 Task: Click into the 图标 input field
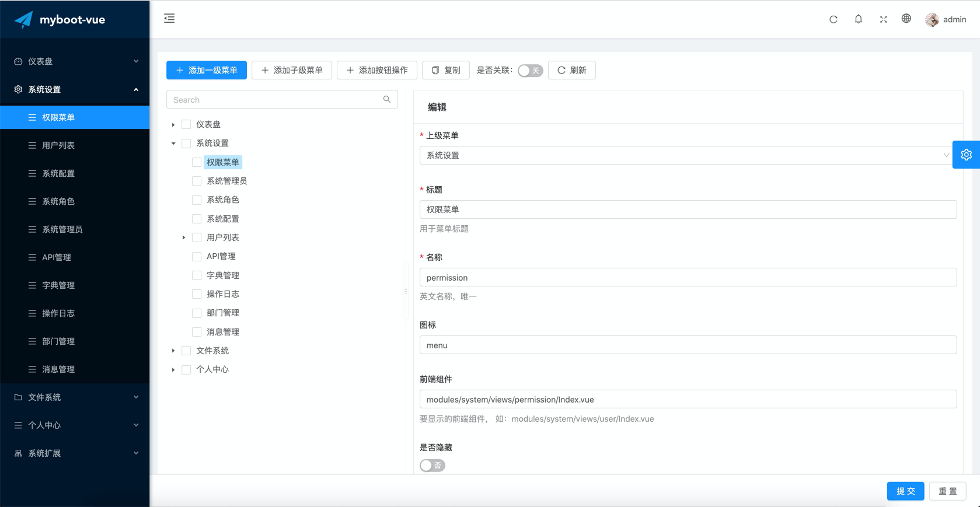coord(688,345)
